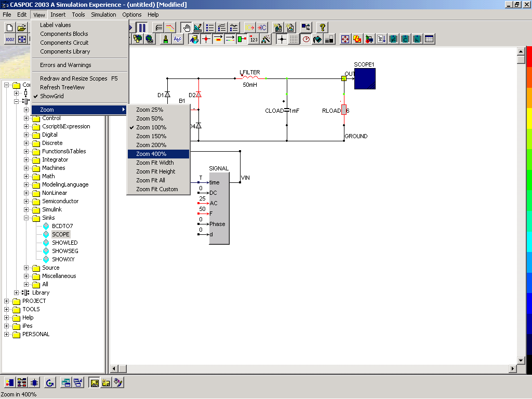Click the yellow question mark help icon
The height and width of the screenshot is (399, 532).
(x=322, y=28)
